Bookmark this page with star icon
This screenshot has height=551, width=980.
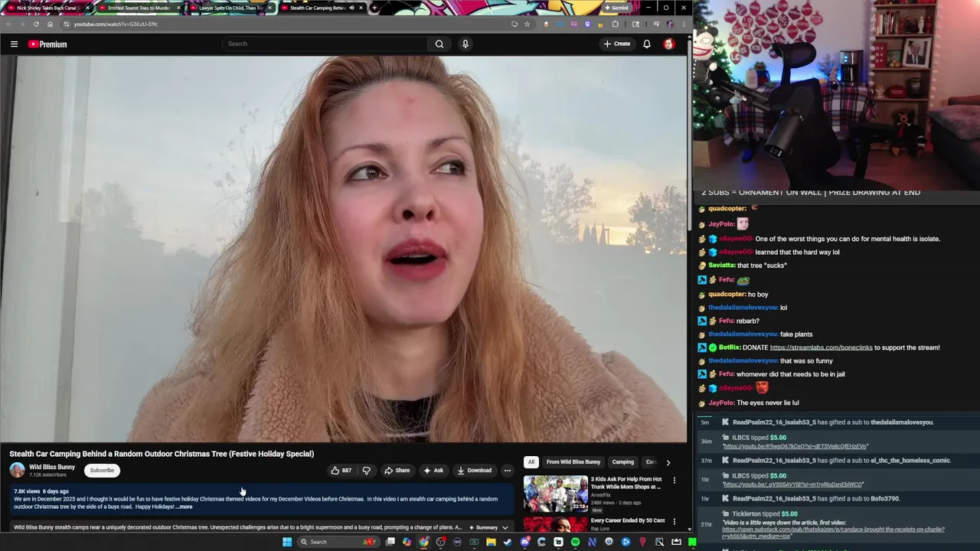[x=527, y=24]
